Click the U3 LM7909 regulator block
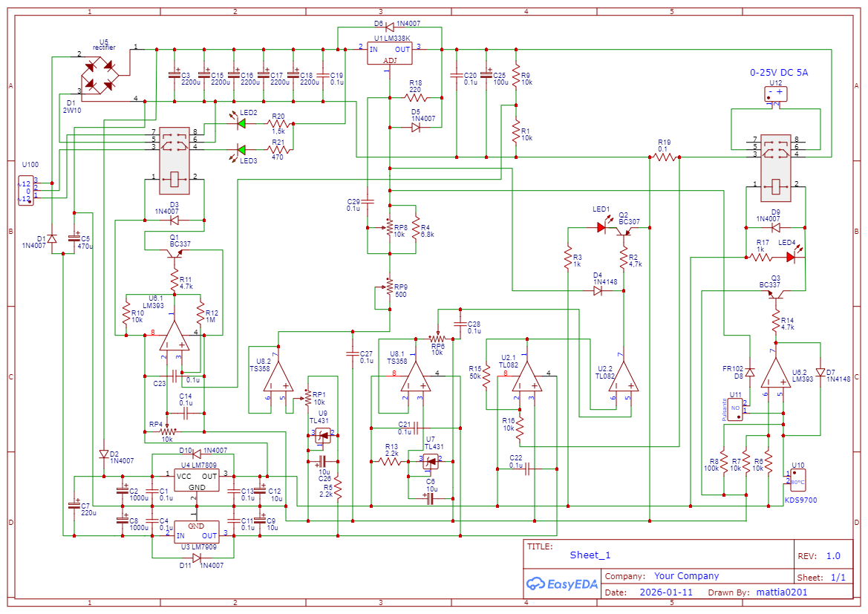 point(197,530)
